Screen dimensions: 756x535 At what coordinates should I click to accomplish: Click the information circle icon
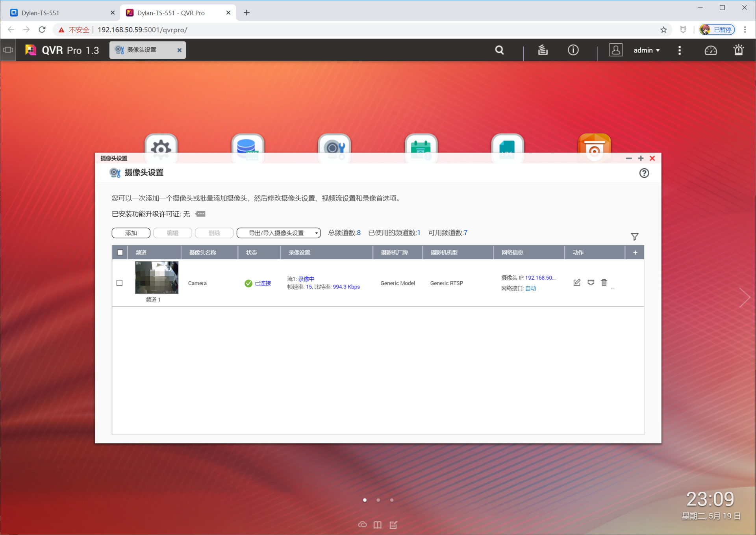coord(573,50)
